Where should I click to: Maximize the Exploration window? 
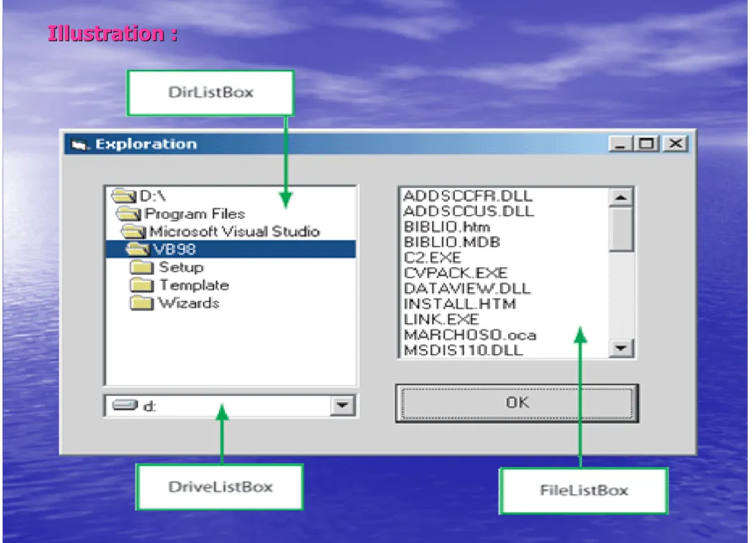point(647,144)
